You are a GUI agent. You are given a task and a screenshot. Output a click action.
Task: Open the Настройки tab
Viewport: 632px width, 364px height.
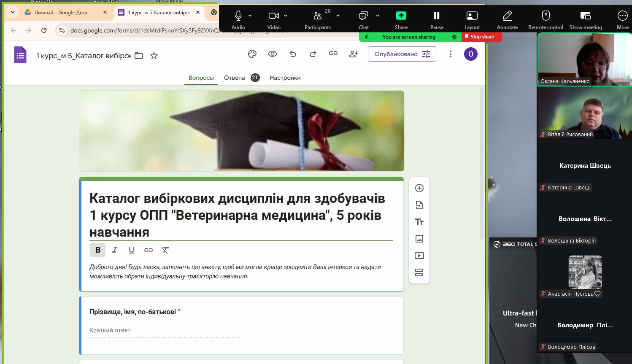click(285, 78)
